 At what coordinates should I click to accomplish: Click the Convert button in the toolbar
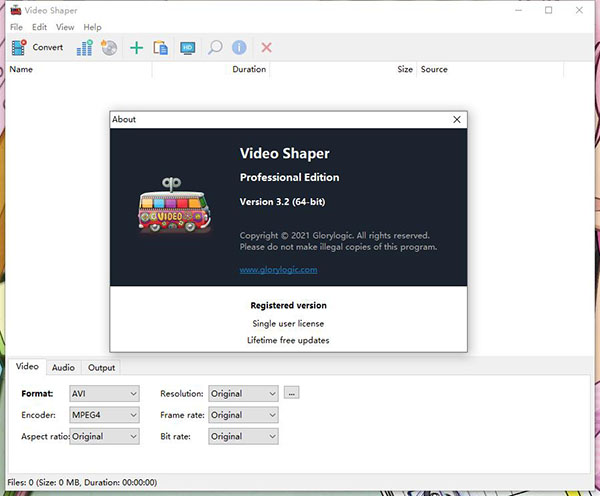pos(37,47)
